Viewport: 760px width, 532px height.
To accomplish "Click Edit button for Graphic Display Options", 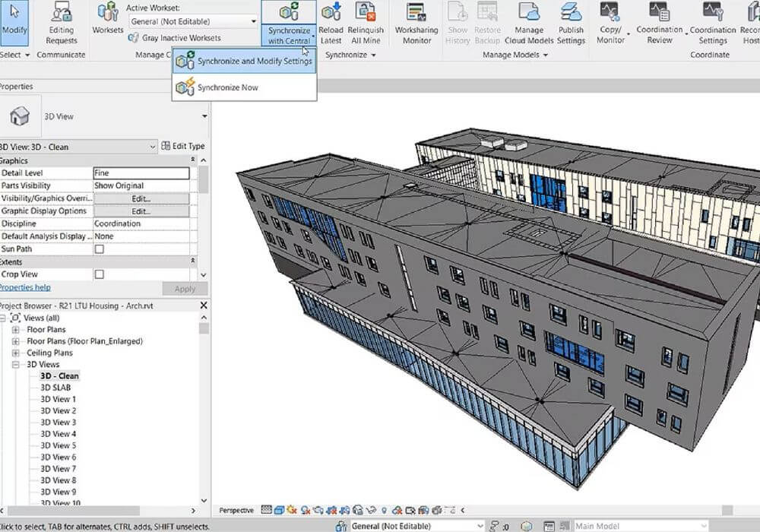I will (x=141, y=211).
